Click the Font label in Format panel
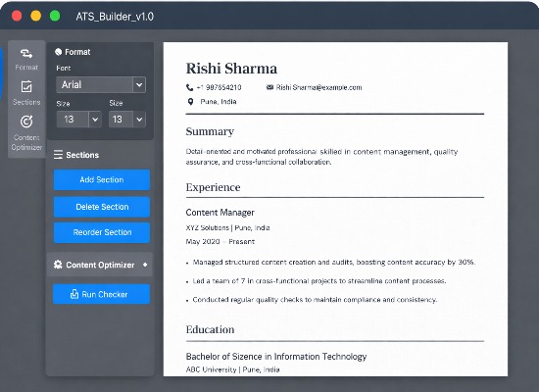 64,68
